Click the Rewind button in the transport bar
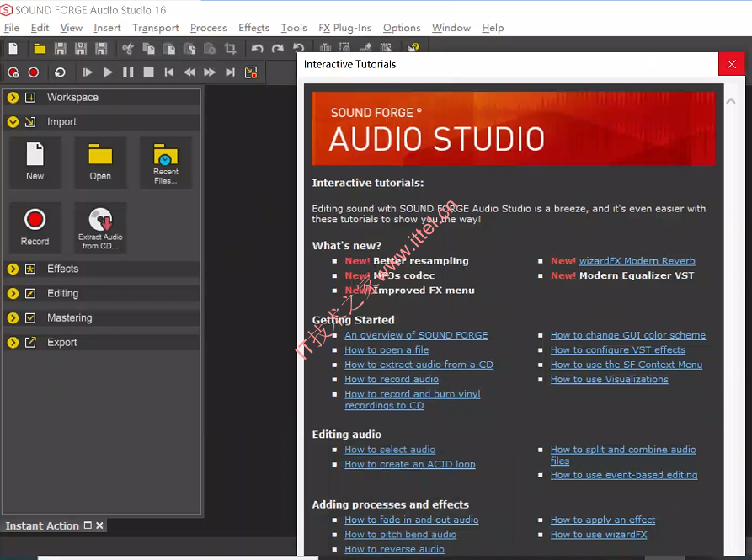Image resolution: width=752 pixels, height=560 pixels. point(189,72)
